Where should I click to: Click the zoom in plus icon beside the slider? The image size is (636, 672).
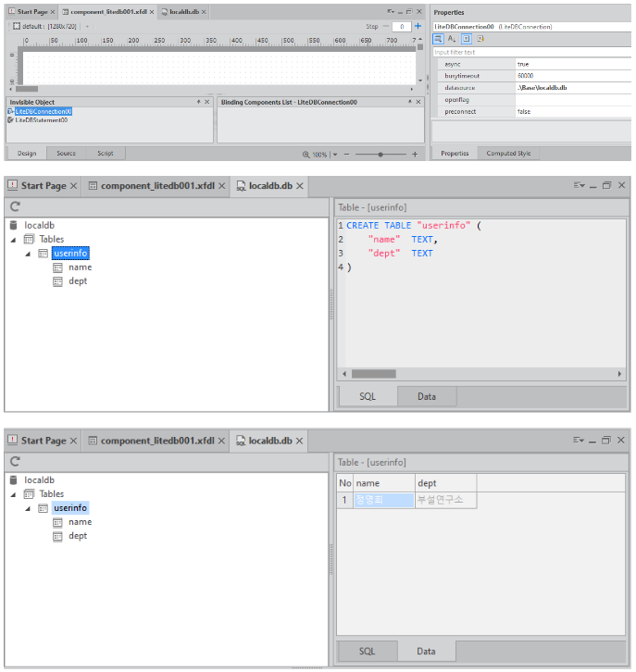[415, 155]
